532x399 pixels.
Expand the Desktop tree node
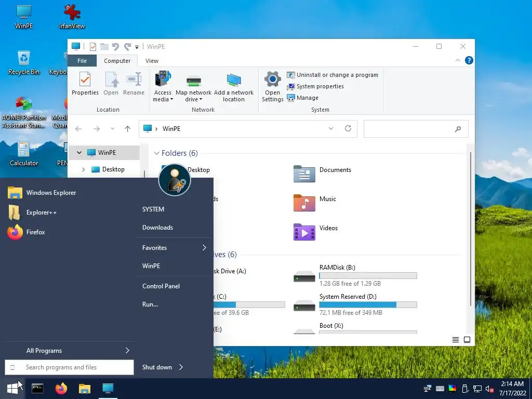pyautogui.click(x=84, y=169)
